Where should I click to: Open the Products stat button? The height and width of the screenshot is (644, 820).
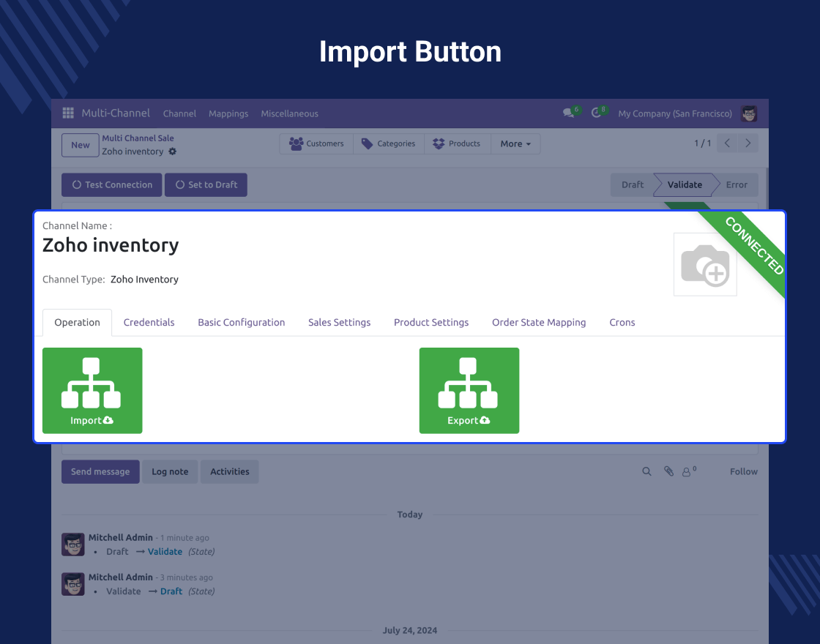(457, 143)
